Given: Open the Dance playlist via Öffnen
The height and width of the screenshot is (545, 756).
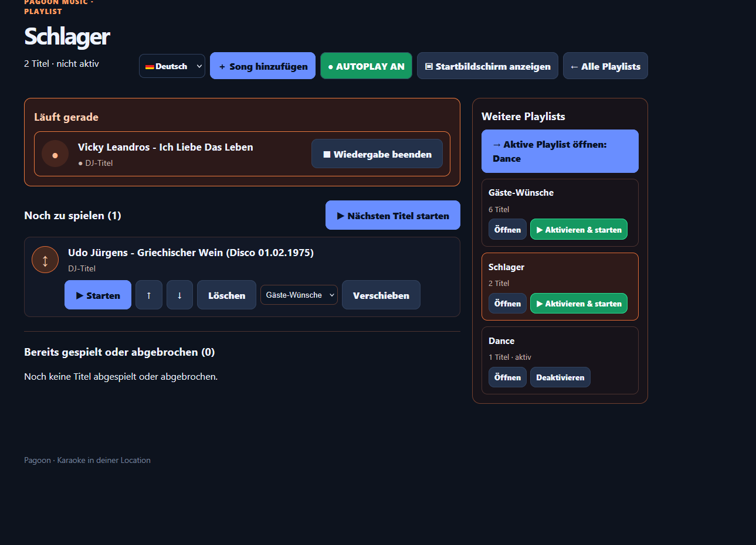Looking at the screenshot, I should 507,377.
